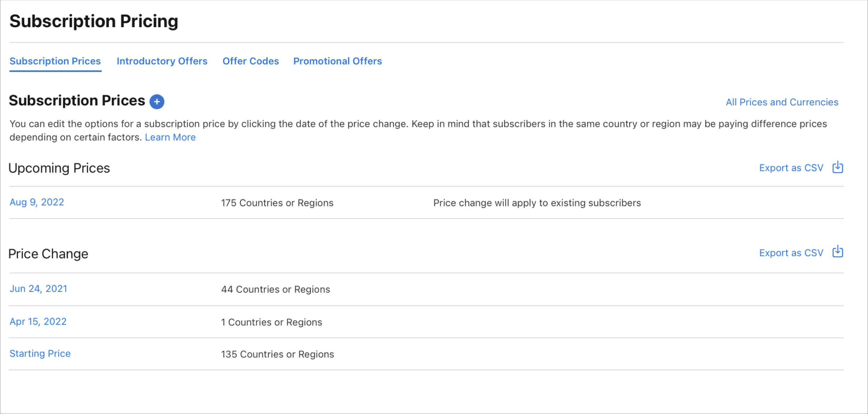Viewport: 868px width, 414px height.
Task: Select the 135 Countries or Regions row
Action: [277, 354]
